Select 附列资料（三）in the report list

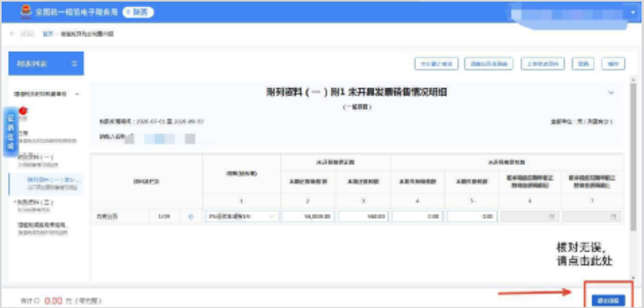pos(36,205)
